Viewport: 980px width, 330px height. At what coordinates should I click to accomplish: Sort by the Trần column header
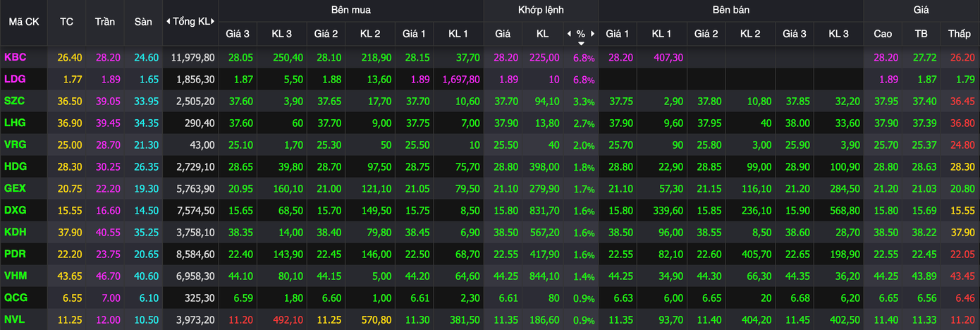104,22
